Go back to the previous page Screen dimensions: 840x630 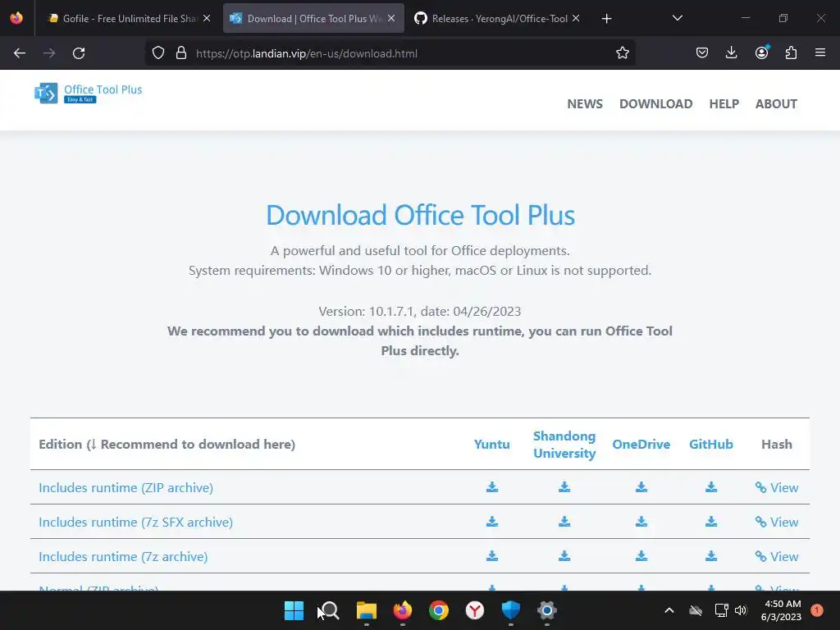pyautogui.click(x=20, y=53)
